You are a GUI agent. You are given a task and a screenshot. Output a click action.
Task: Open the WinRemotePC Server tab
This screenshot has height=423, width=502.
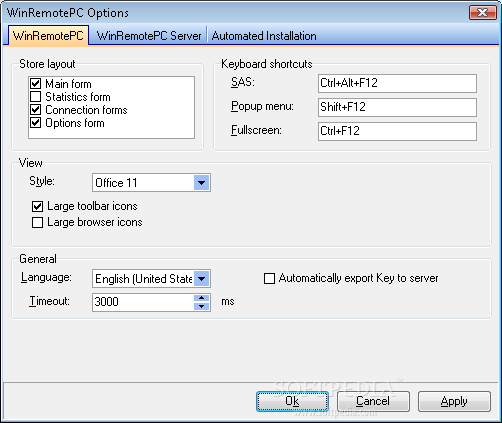[149, 36]
